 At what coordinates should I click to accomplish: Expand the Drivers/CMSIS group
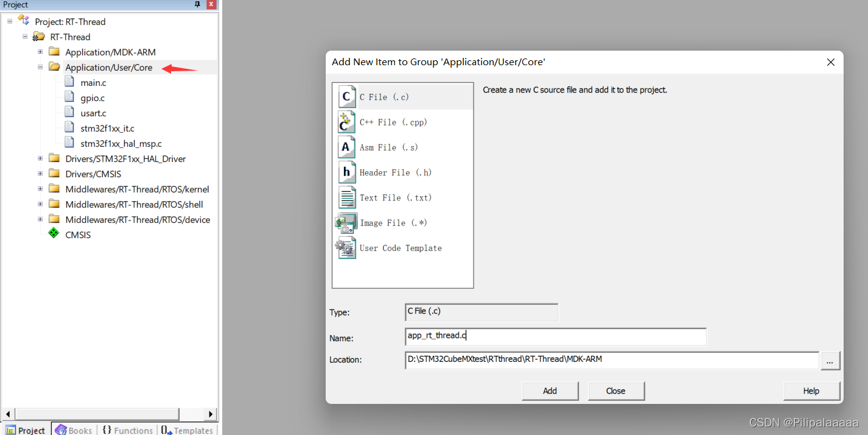[40, 174]
